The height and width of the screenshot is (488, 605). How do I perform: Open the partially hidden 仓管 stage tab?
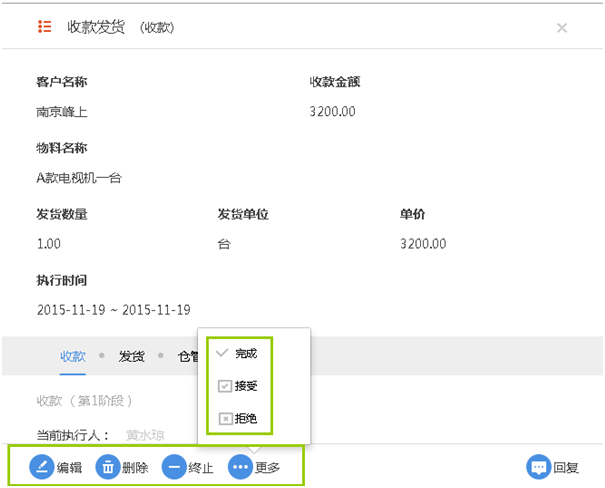(x=188, y=356)
